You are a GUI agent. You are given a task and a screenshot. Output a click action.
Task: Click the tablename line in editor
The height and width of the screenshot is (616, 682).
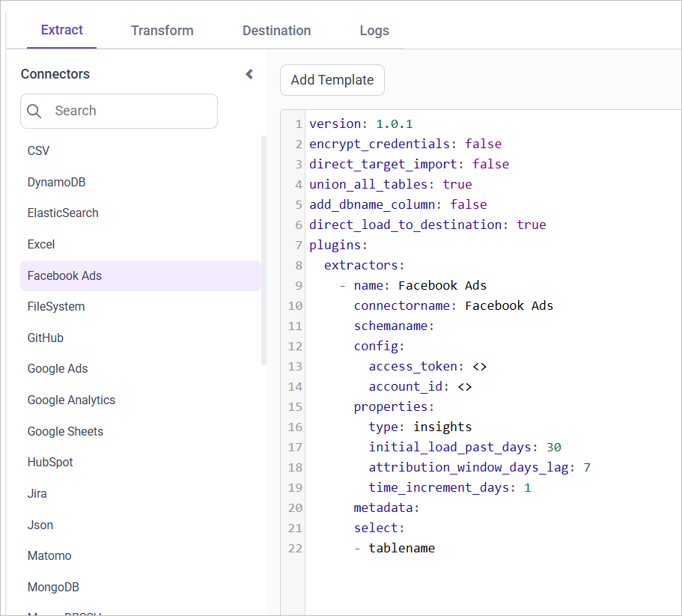pyautogui.click(x=401, y=548)
